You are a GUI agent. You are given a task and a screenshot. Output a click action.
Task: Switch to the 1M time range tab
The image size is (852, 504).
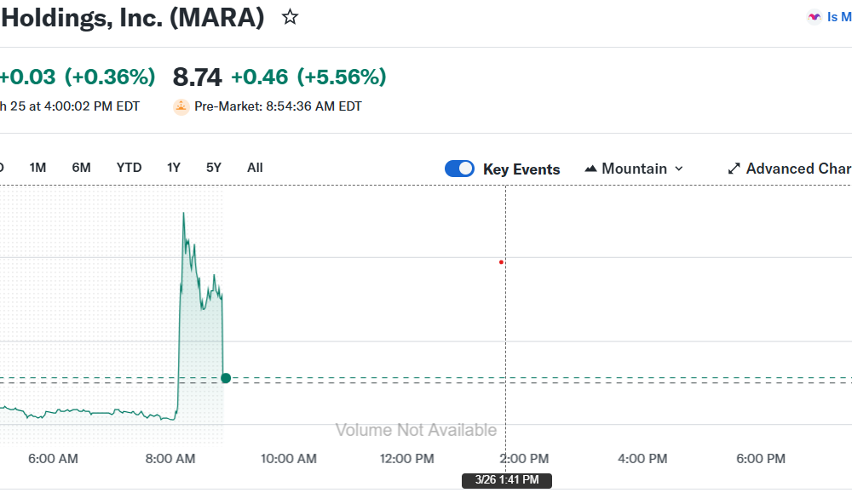[x=37, y=168]
